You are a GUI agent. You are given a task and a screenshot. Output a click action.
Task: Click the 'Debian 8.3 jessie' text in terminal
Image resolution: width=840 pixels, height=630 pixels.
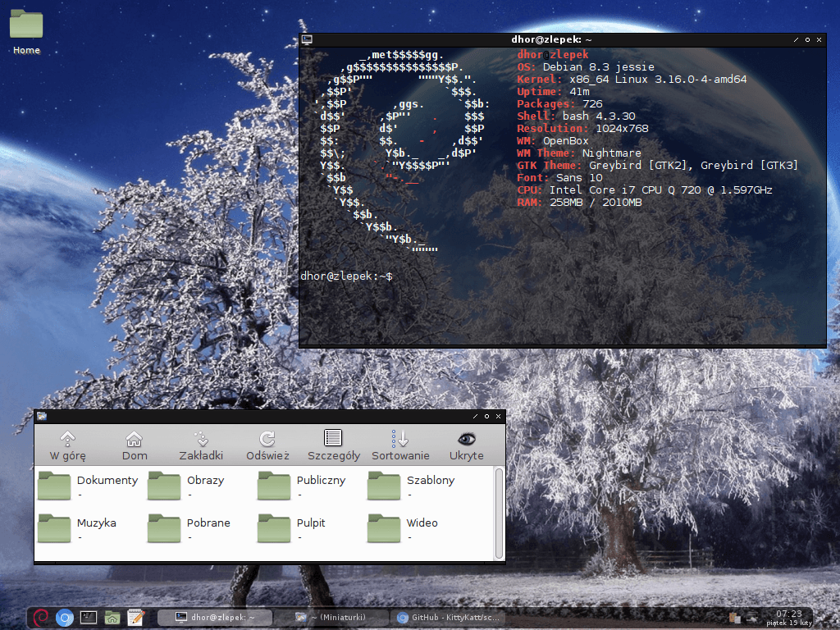pos(598,67)
